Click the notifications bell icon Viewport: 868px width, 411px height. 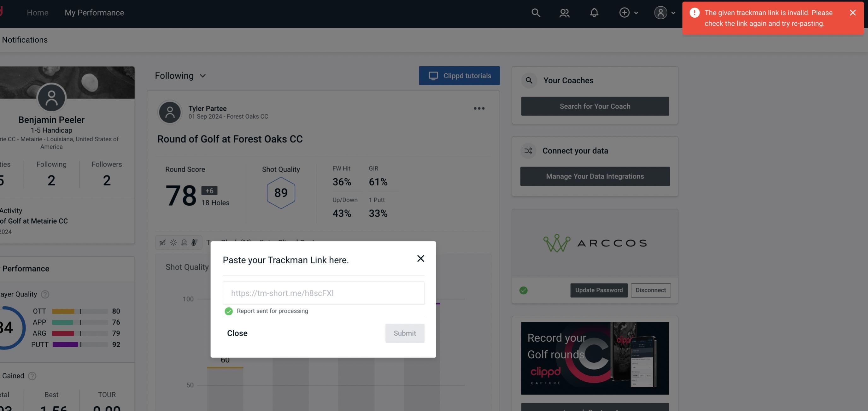click(x=594, y=12)
